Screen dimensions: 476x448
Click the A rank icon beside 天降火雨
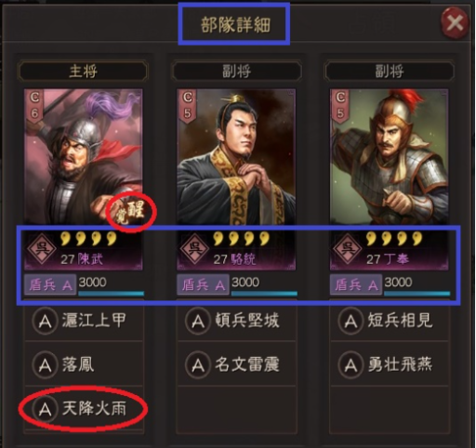45,409
